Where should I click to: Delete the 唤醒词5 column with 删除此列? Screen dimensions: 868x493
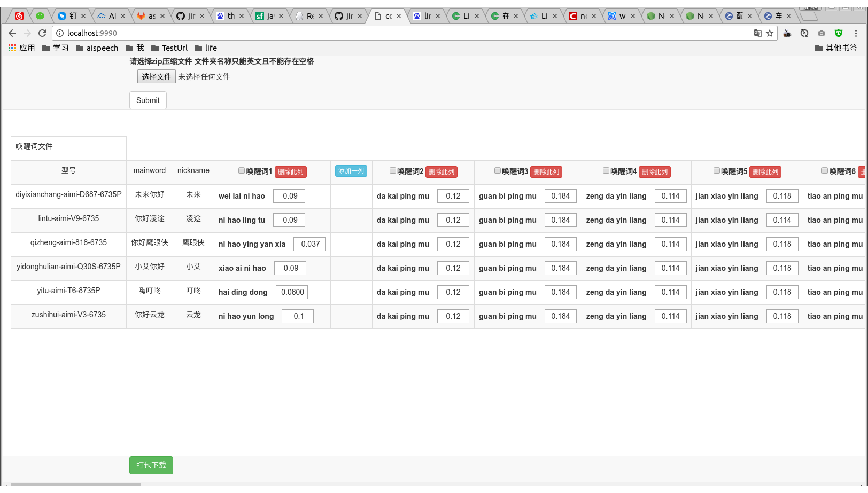point(765,172)
